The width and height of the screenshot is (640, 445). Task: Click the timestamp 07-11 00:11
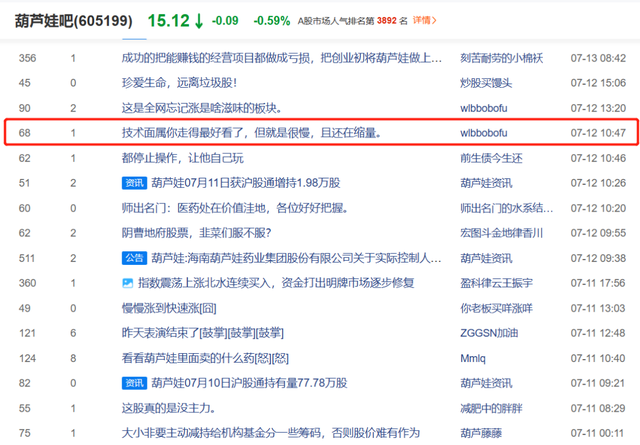597,433
